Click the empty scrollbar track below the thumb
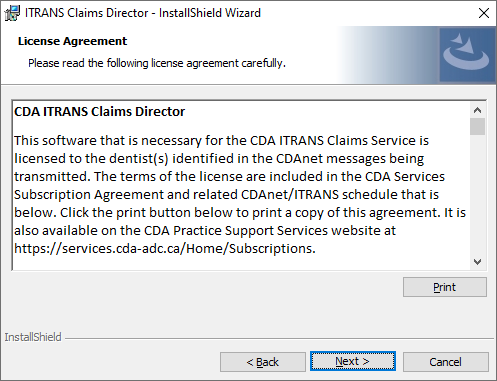The height and width of the screenshot is (381, 497). point(477,195)
